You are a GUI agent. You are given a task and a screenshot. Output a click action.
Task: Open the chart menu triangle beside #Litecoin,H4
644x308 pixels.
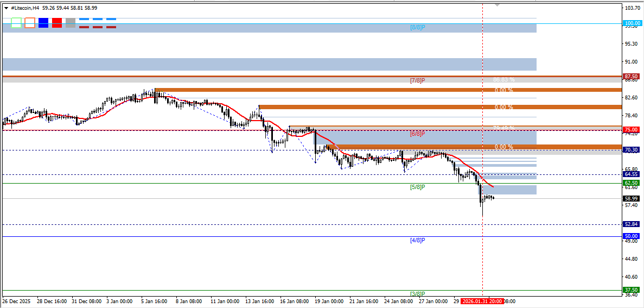tap(6, 8)
